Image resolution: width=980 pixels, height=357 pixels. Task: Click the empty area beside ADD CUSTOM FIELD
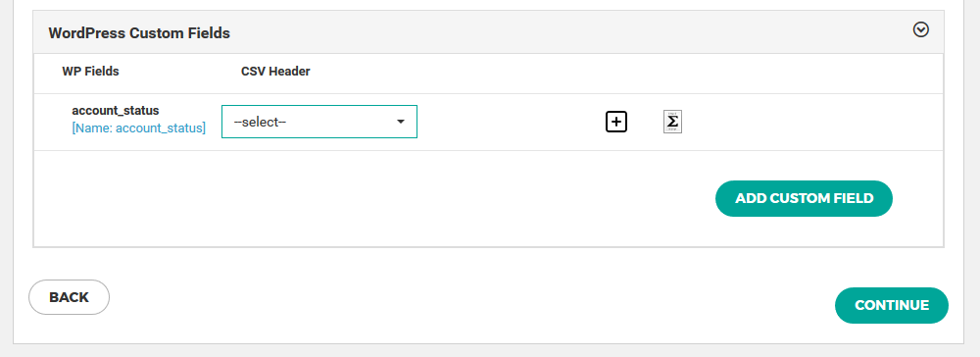click(x=375, y=199)
